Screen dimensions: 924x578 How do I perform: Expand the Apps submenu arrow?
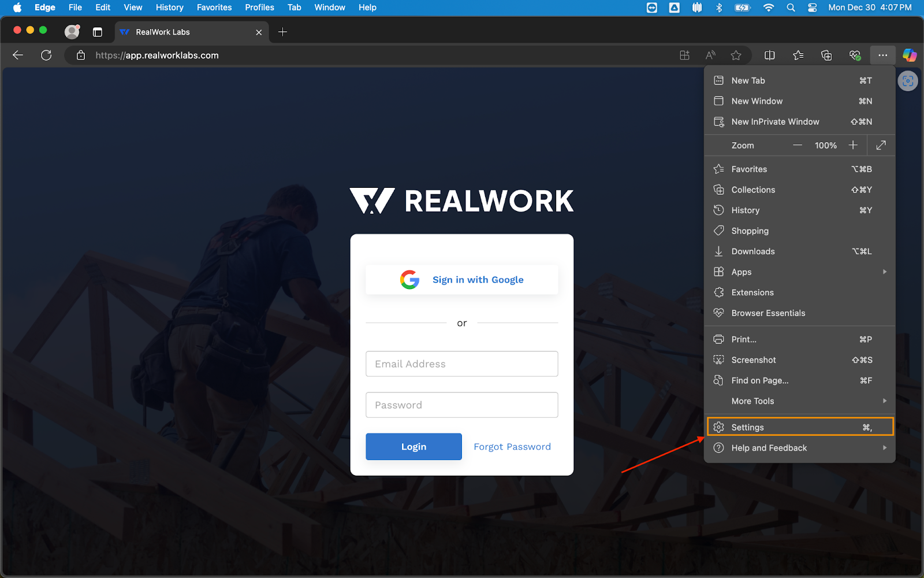click(884, 272)
